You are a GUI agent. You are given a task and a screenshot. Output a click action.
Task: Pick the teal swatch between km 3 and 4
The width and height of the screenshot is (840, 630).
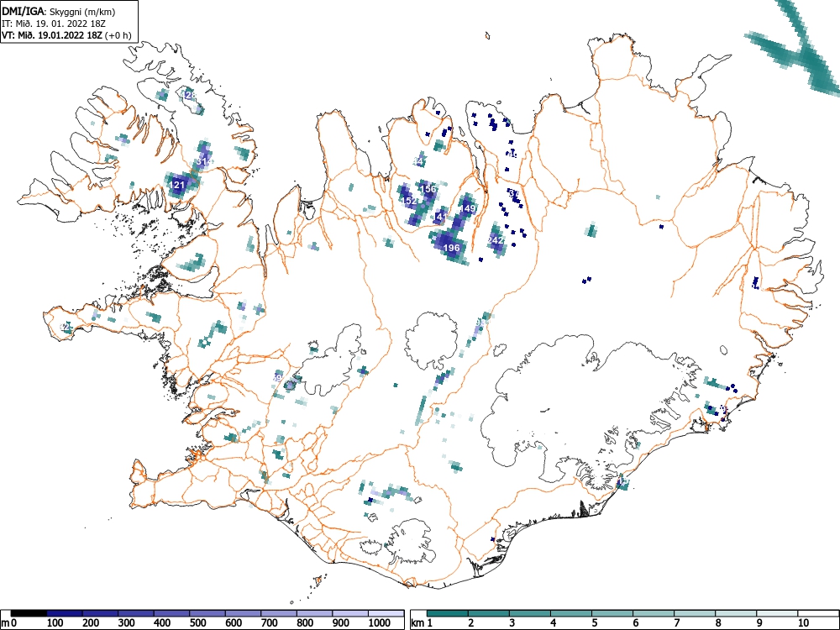pyautogui.click(x=530, y=613)
